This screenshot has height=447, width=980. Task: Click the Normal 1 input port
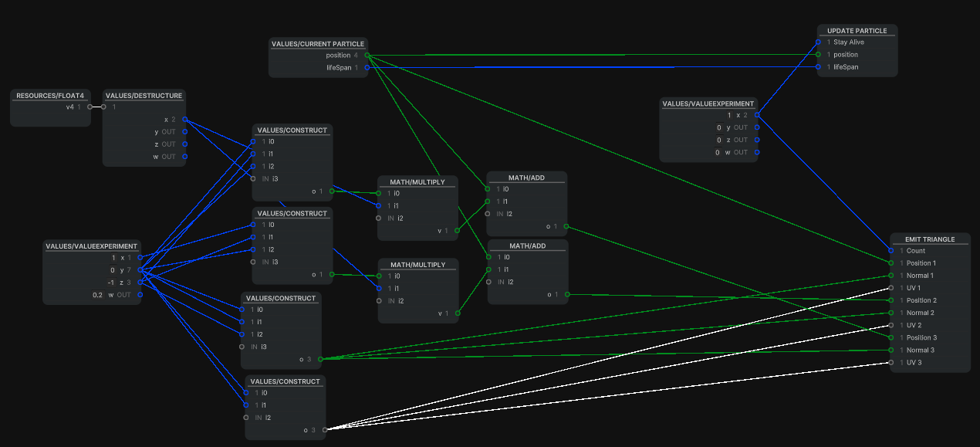coord(891,276)
